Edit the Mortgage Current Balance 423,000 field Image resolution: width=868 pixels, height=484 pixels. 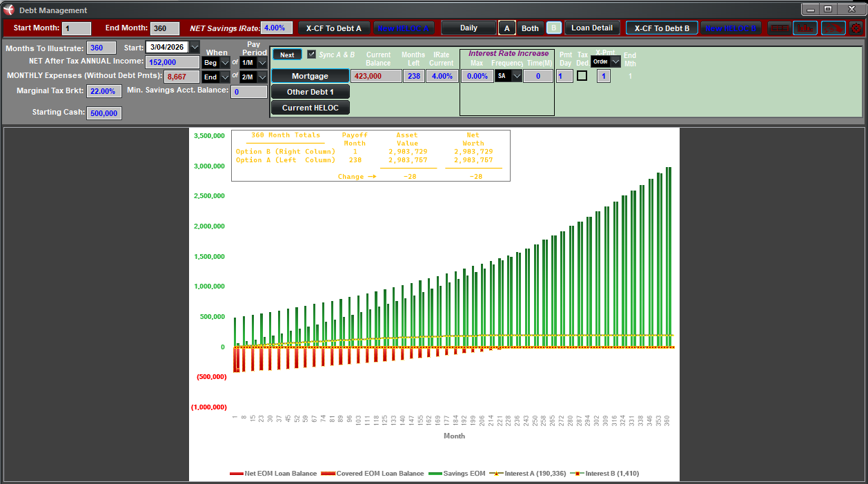click(376, 76)
